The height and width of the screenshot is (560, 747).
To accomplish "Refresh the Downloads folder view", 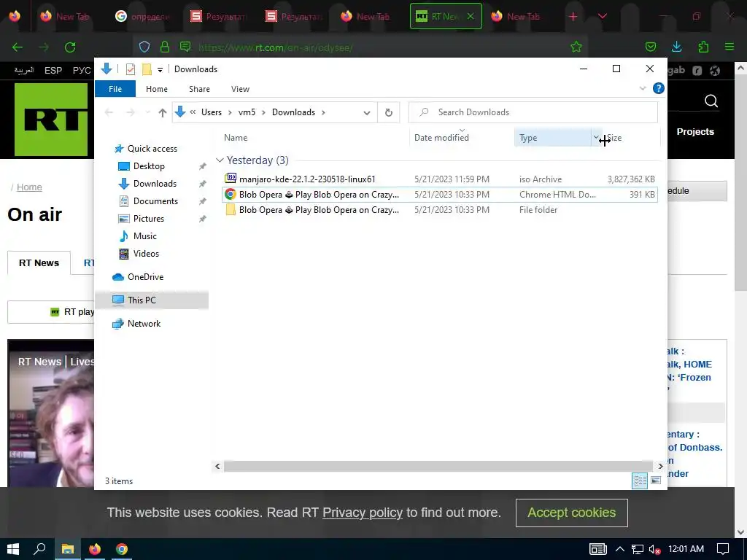I will point(389,112).
